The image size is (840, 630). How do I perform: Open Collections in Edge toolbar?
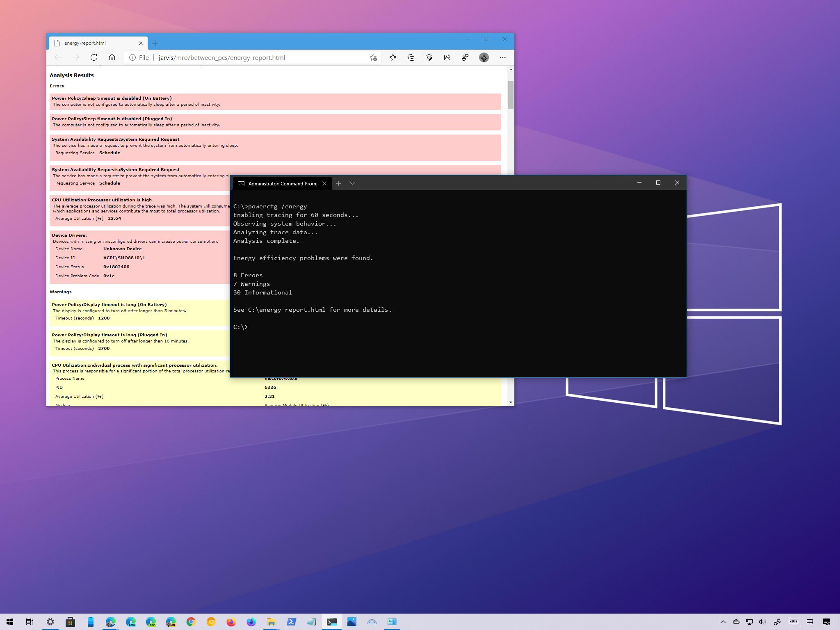click(x=411, y=57)
